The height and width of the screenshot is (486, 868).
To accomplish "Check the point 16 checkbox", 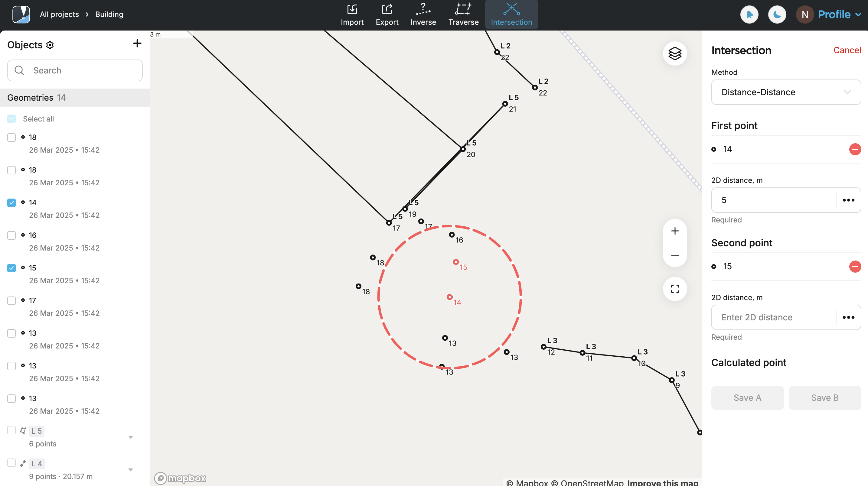I will 11,235.
